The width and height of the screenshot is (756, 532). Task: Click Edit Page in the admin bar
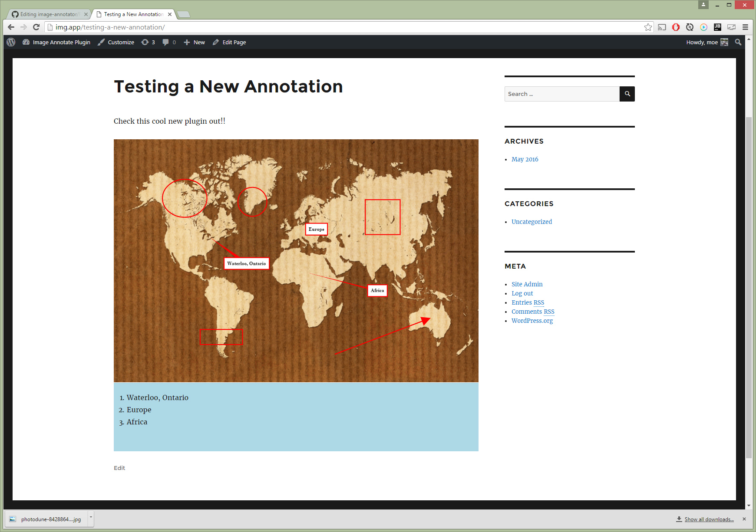(229, 42)
